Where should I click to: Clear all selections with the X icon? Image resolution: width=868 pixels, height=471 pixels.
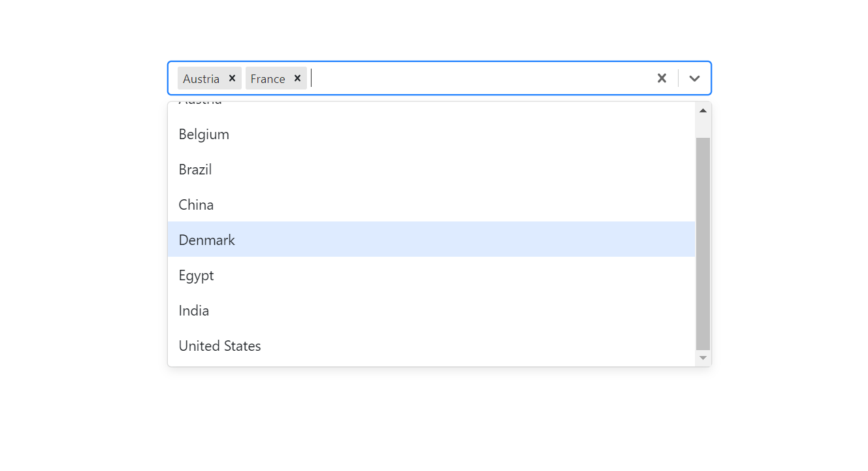click(662, 78)
